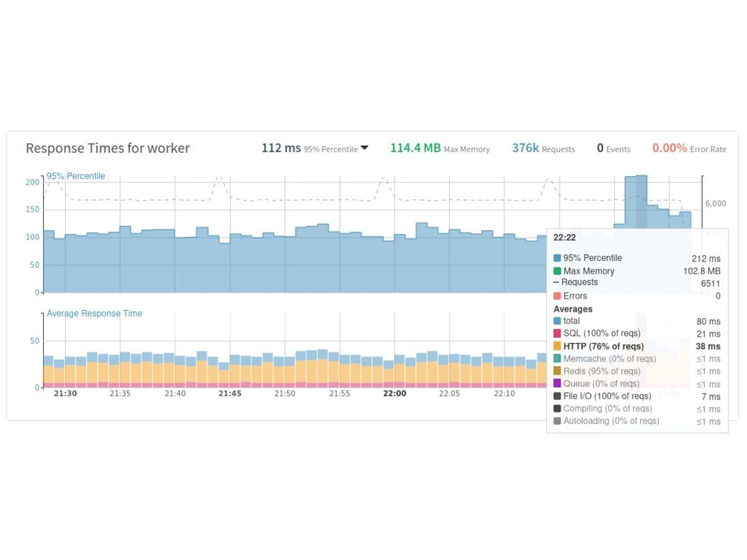Viewport: 747px width, 560px height.
Task: Click the blue 95% Percentile swatch in tooltip
Action: click(x=557, y=258)
